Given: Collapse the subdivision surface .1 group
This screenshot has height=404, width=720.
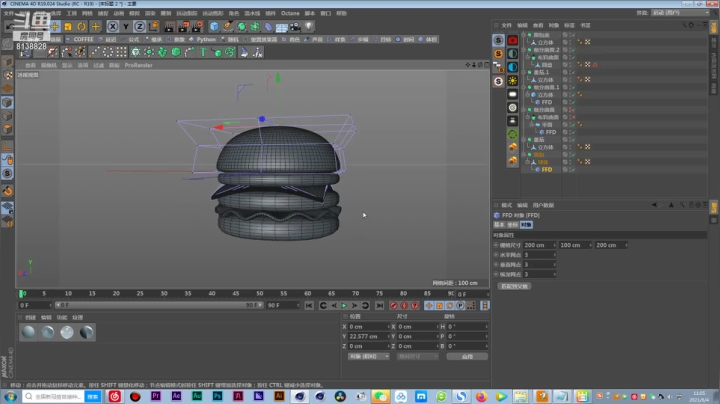Looking at the screenshot, I should pyautogui.click(x=524, y=87).
